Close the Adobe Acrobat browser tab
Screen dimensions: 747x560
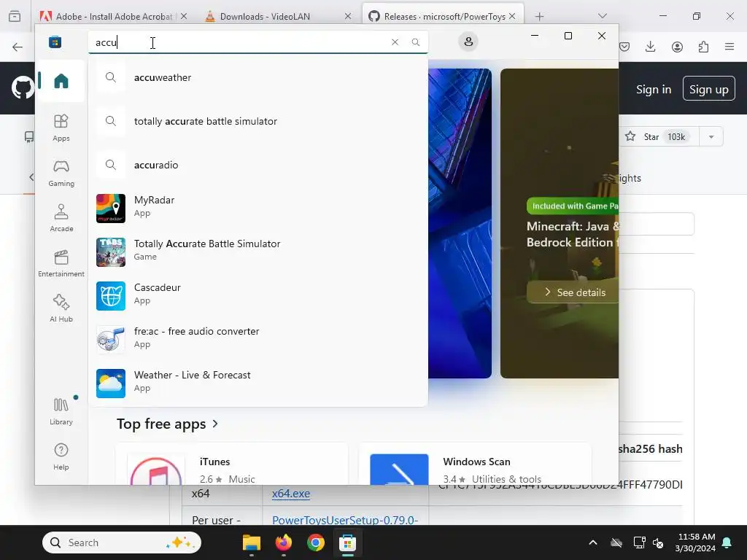tap(184, 16)
